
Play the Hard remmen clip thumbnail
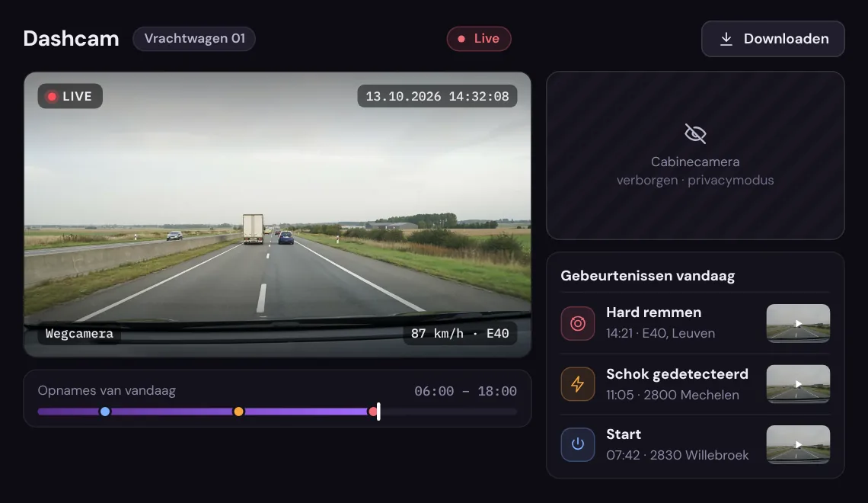[798, 323]
